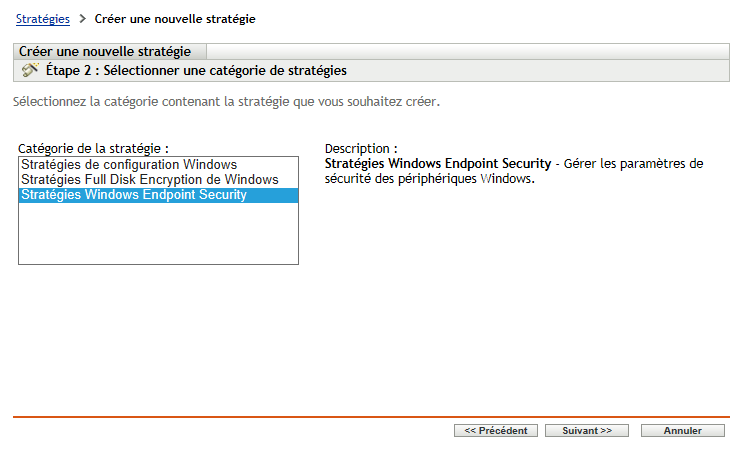Click the breadcrumb chevron separator
The width and height of the screenshot is (749, 459).
point(82,18)
